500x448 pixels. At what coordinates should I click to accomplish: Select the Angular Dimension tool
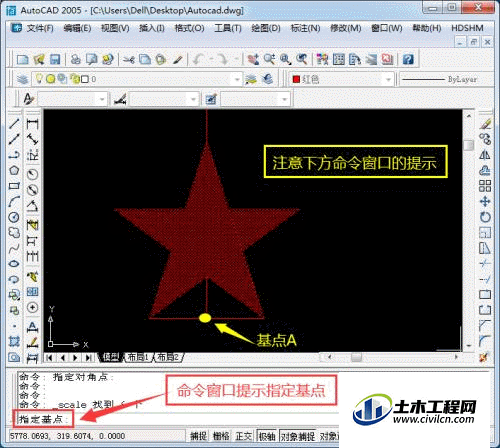point(32,206)
